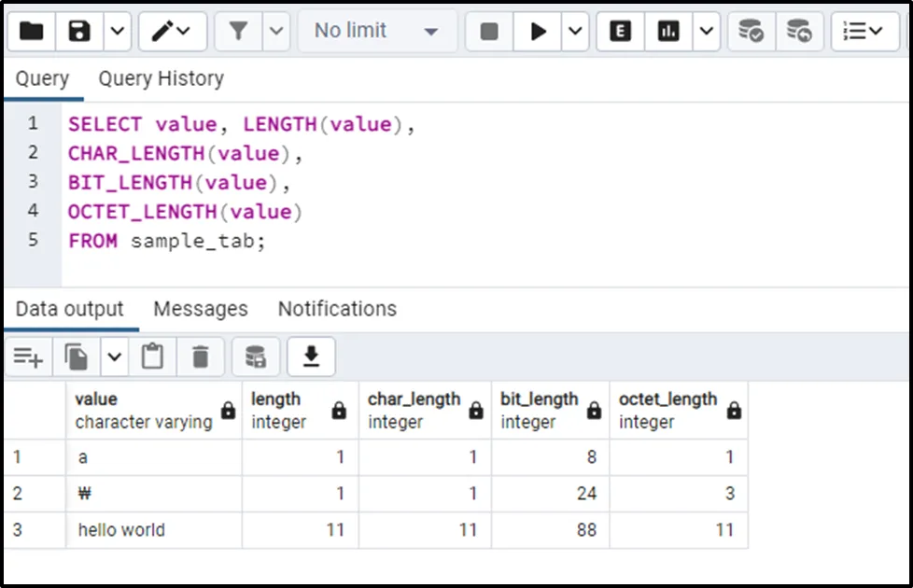Click the 'hello world' value cell
This screenshot has width=913, height=588.
(121, 530)
